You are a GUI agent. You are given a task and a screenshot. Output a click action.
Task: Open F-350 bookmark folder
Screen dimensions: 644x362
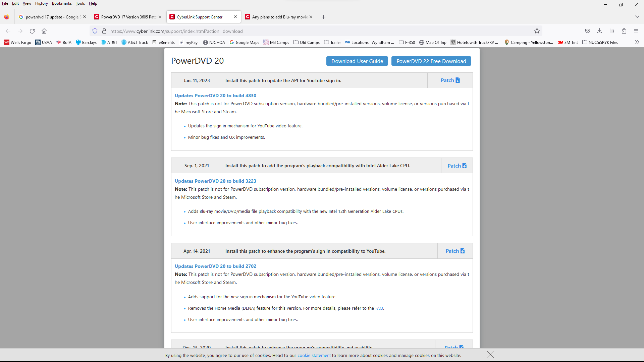click(407, 43)
